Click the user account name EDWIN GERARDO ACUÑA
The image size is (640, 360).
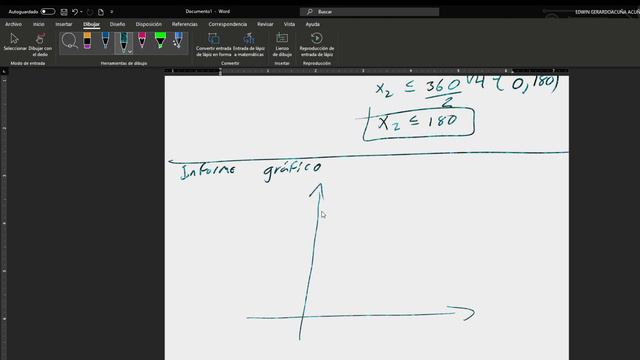click(x=607, y=12)
